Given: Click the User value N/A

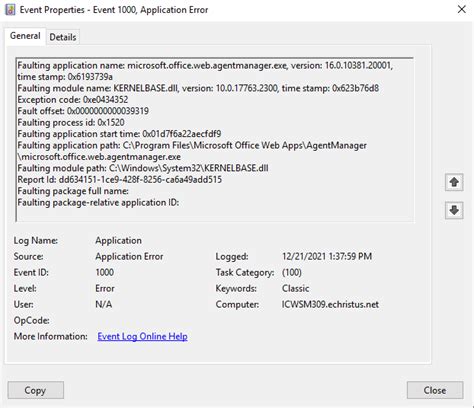Looking at the screenshot, I should tap(104, 304).
